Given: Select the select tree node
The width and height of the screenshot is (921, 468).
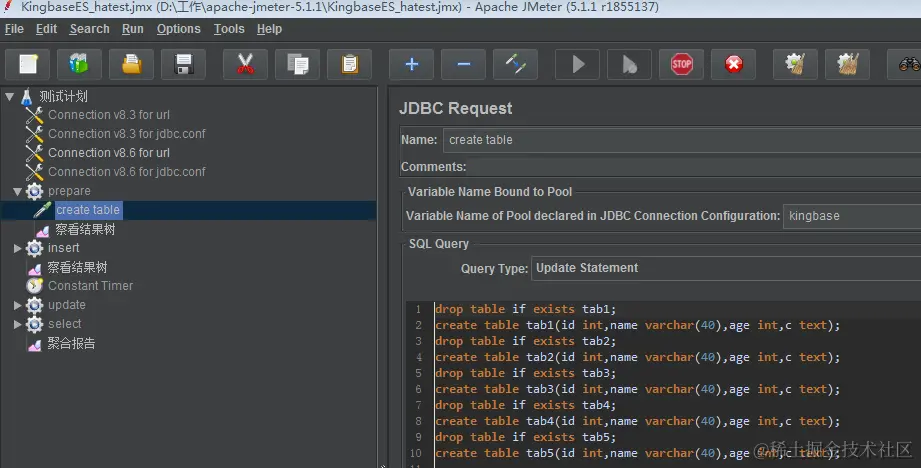Looking at the screenshot, I should 65,324.
